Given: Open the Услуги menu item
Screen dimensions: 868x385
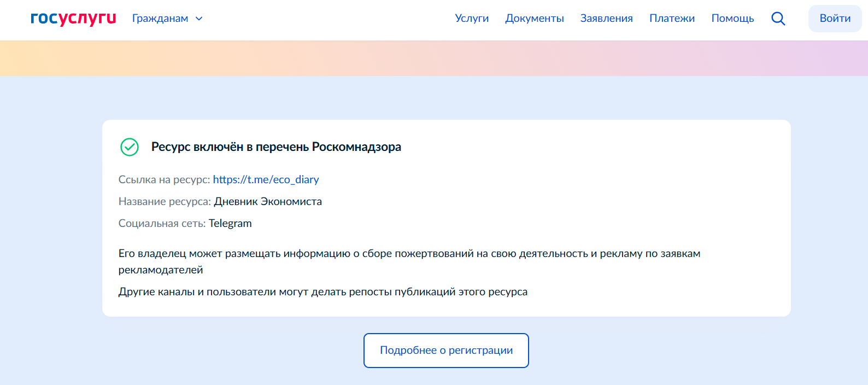Looking at the screenshot, I should (x=472, y=19).
